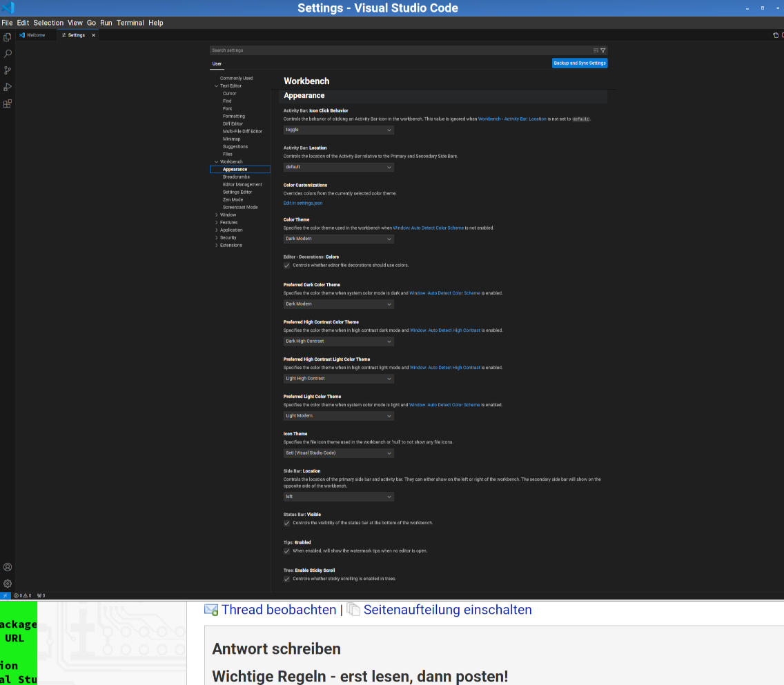Expand the Application settings section
Viewport: 784px width, 685px height.
217,230
